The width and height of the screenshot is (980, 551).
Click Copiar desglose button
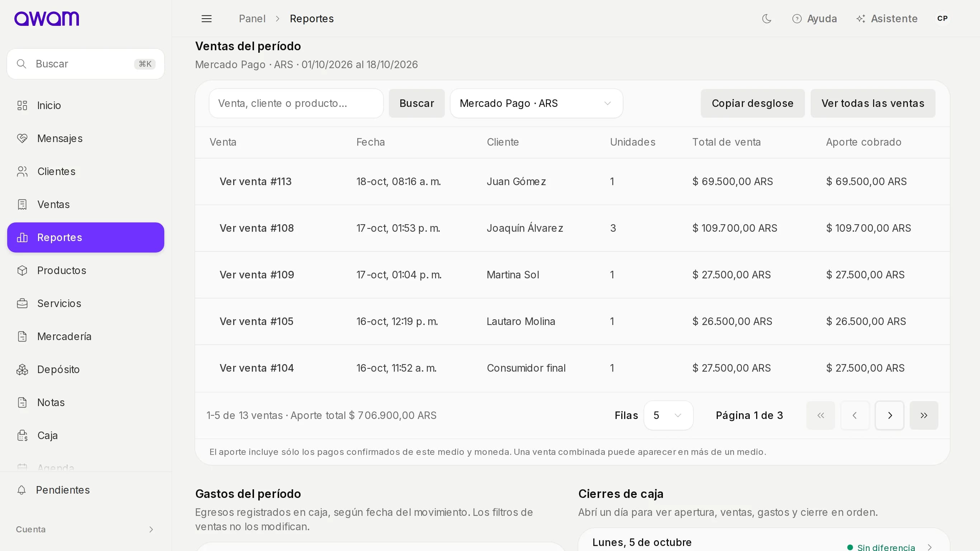[x=753, y=104]
